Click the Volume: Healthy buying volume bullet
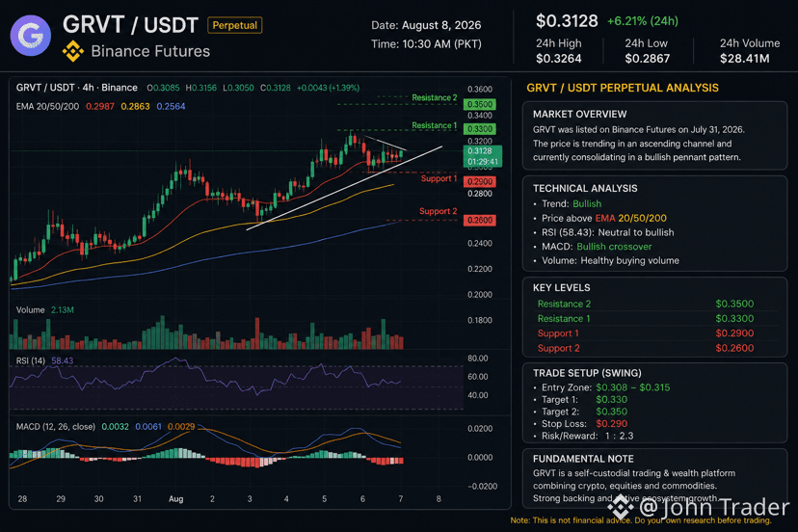This screenshot has height=532, width=798. 605,260
